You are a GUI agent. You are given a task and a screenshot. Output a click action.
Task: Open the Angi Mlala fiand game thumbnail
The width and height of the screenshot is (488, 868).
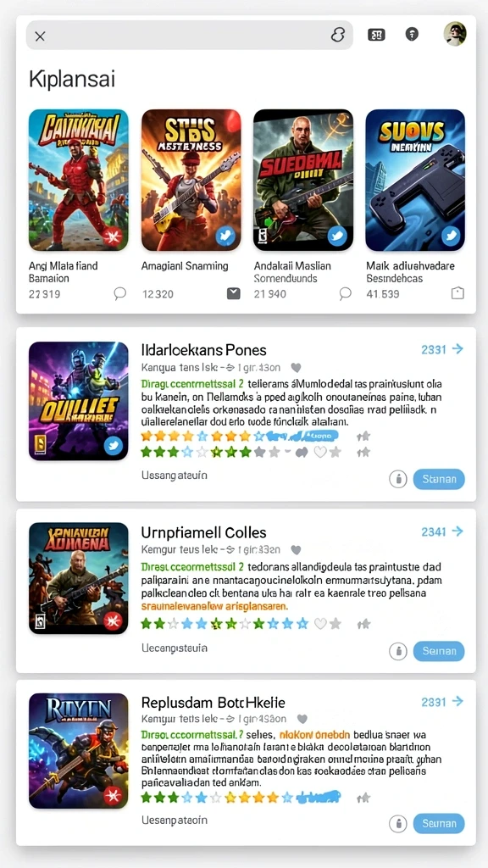click(79, 180)
